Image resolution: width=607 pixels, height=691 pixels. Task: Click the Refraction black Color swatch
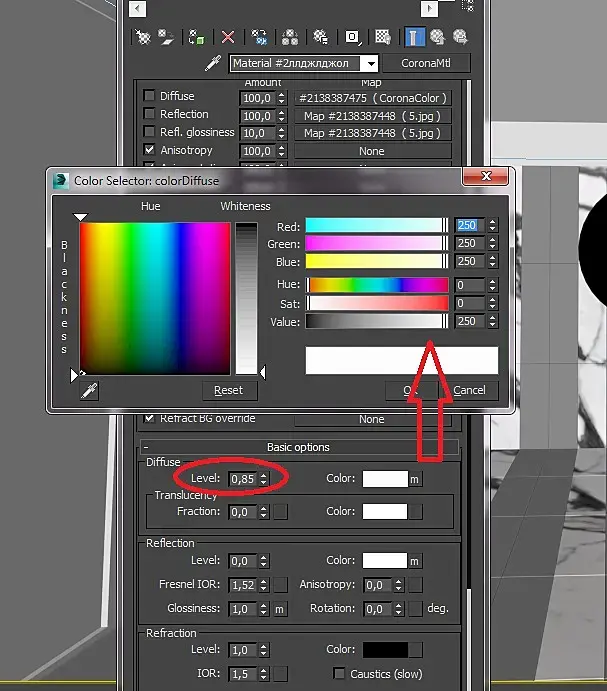[x=385, y=650]
